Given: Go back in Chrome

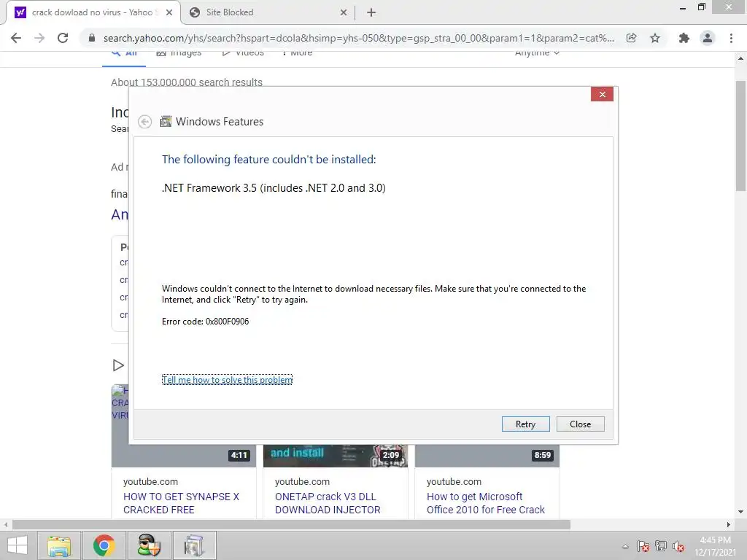Looking at the screenshot, I should click(x=16, y=38).
